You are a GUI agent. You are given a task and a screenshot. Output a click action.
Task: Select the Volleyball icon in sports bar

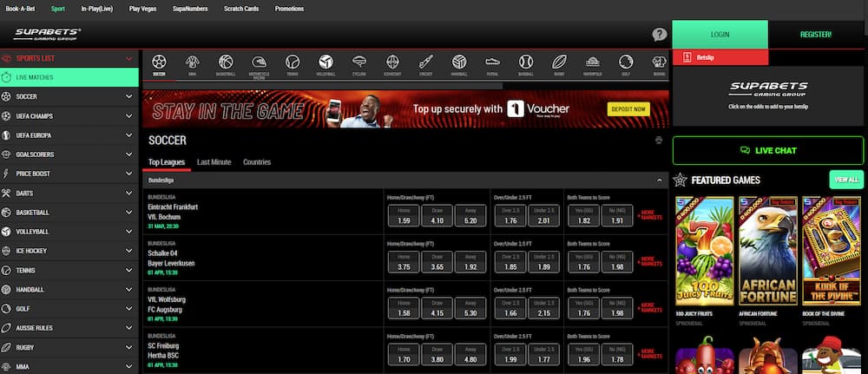(325, 61)
